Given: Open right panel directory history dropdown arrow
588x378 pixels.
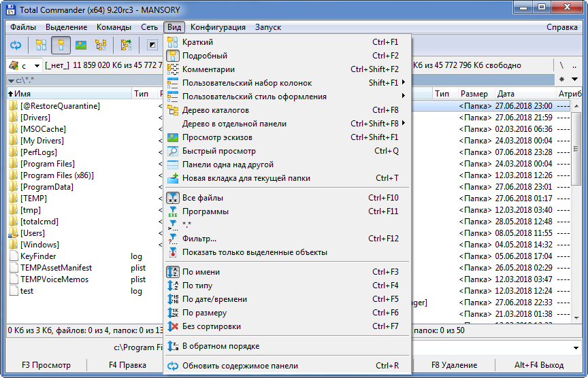Looking at the screenshot, I should (x=574, y=80).
